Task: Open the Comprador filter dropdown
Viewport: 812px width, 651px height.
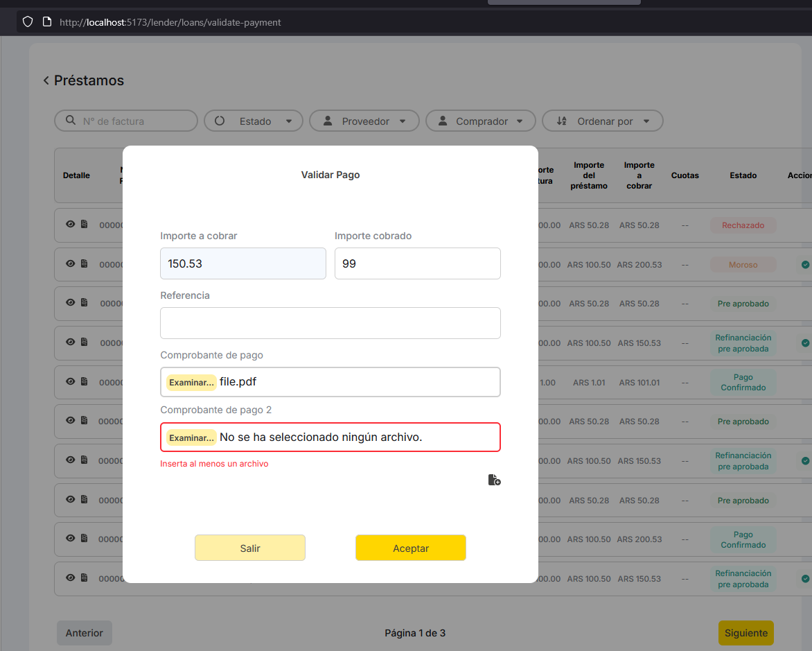Action: tap(481, 121)
